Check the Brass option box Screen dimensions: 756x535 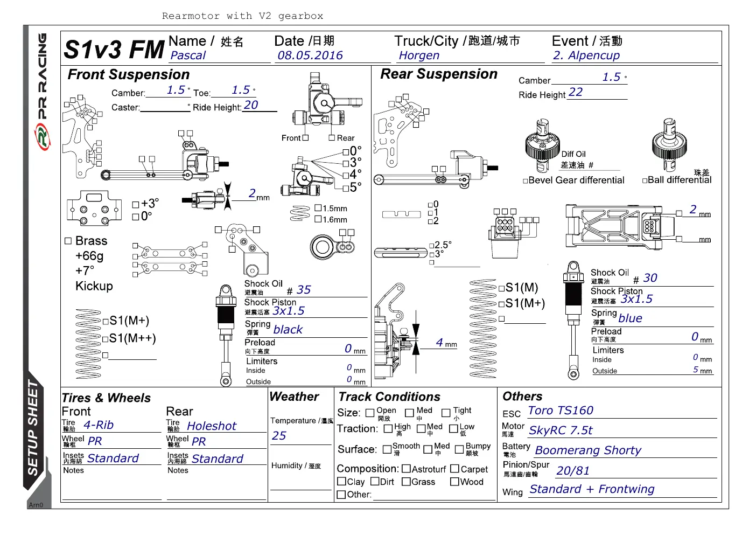pos(68,241)
